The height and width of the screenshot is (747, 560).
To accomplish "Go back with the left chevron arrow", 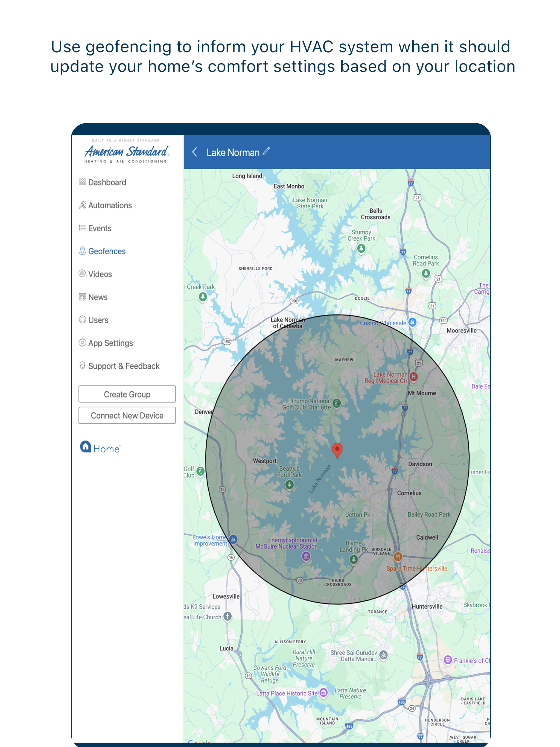I will point(194,152).
